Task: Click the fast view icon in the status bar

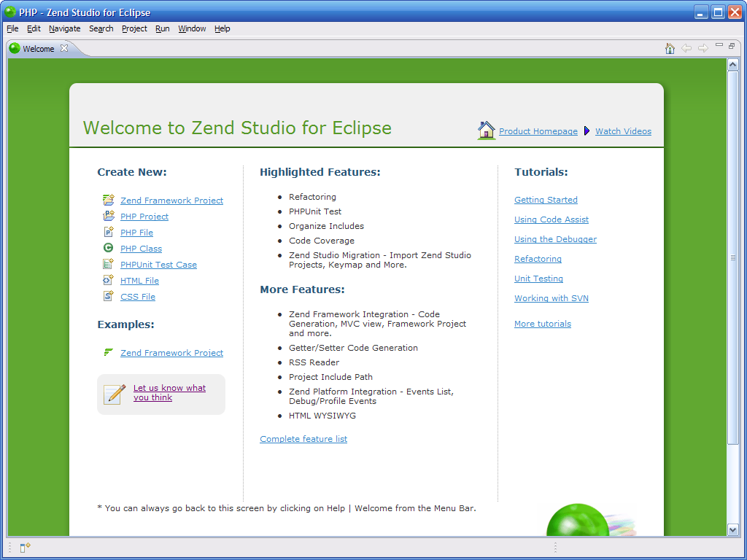Action: 26,548
